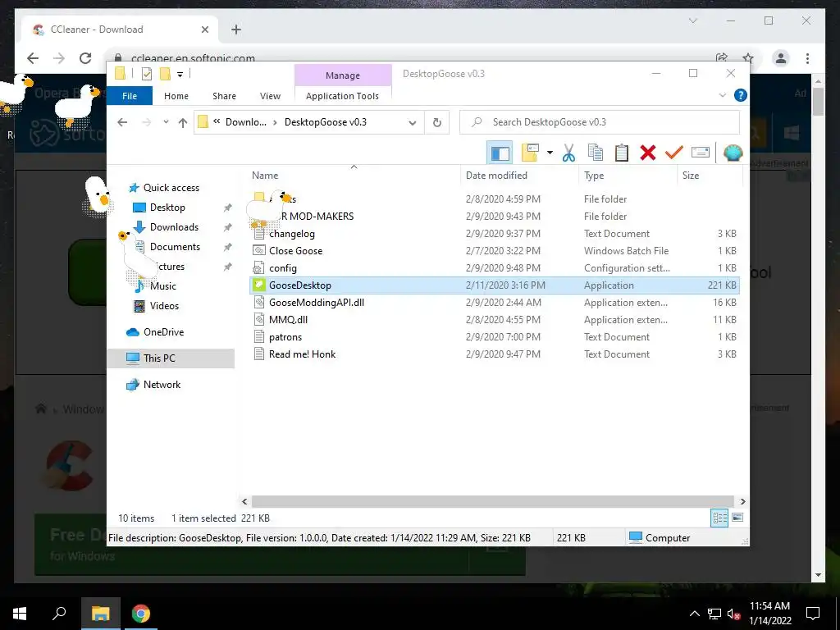Image resolution: width=840 pixels, height=630 pixels.
Task: Select the GooseDesktop application icon
Action: (x=259, y=285)
